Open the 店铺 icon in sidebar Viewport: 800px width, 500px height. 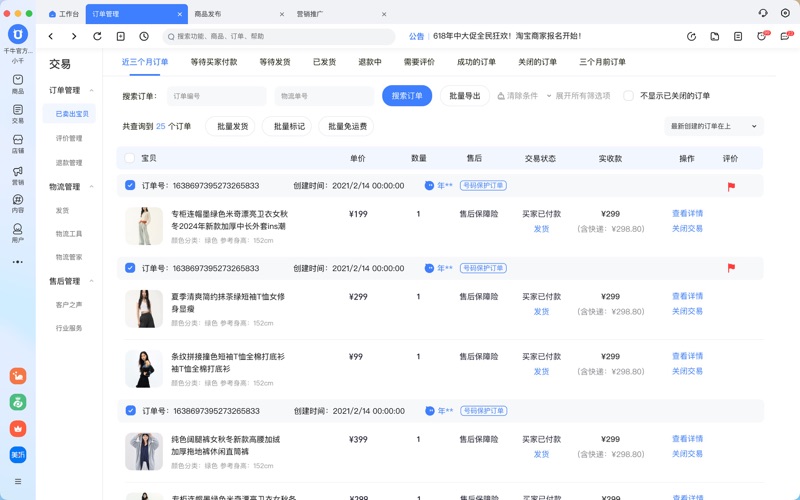(x=17, y=144)
